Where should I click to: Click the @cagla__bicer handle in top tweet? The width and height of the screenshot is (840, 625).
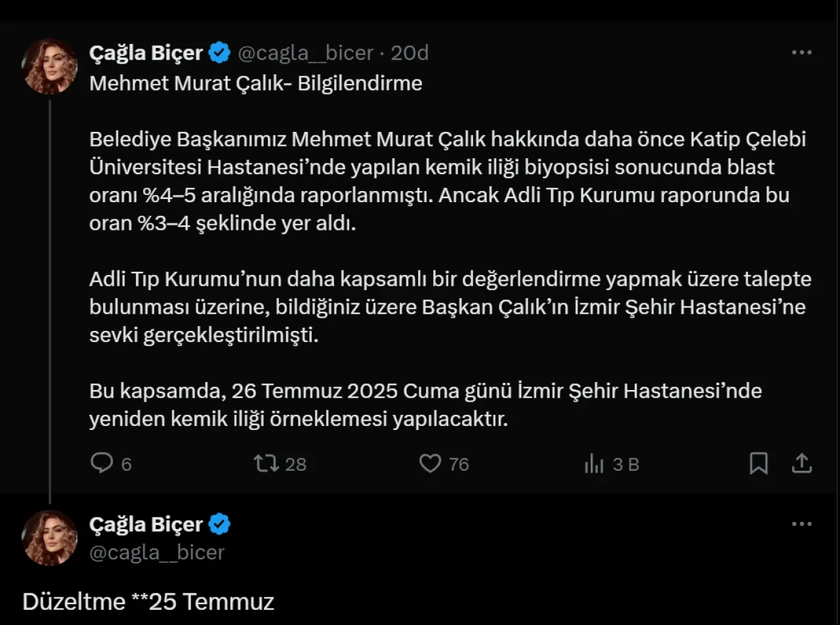305,53
